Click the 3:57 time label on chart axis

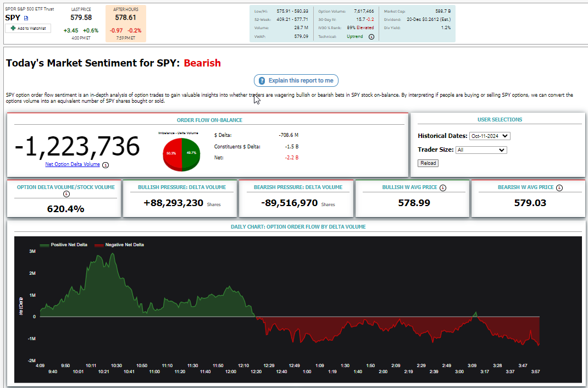click(535, 372)
